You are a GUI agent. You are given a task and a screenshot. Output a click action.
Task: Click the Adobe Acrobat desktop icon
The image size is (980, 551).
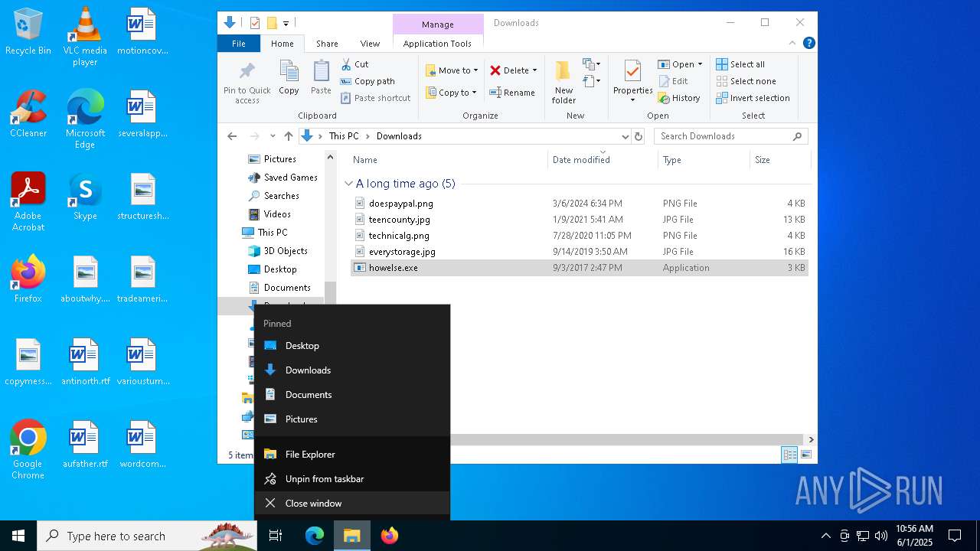point(28,201)
